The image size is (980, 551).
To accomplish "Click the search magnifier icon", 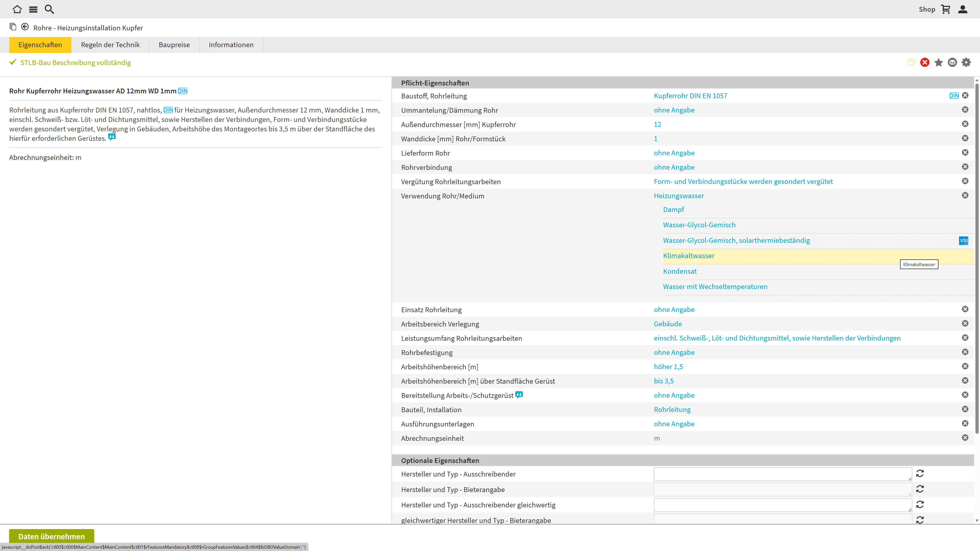I will (x=50, y=9).
